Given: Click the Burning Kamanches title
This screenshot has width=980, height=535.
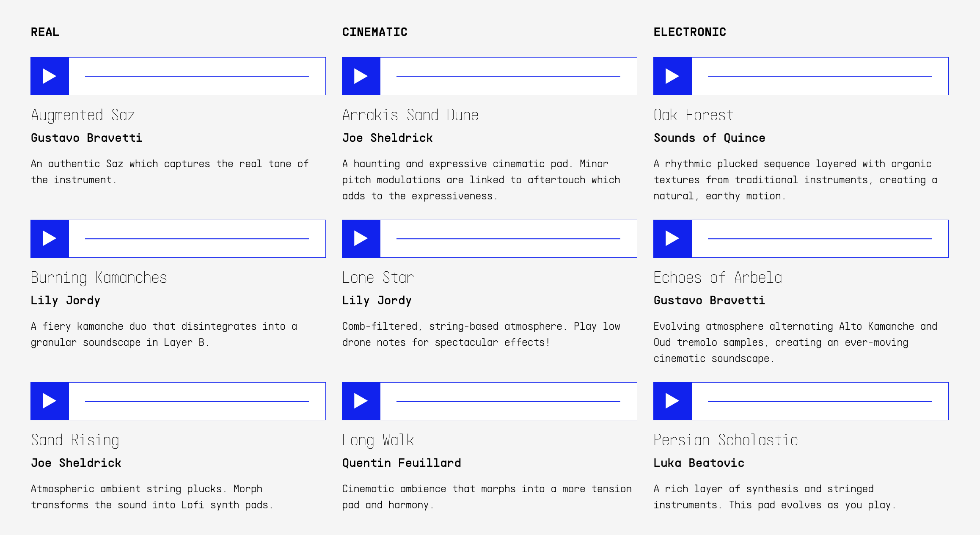Looking at the screenshot, I should 99,278.
